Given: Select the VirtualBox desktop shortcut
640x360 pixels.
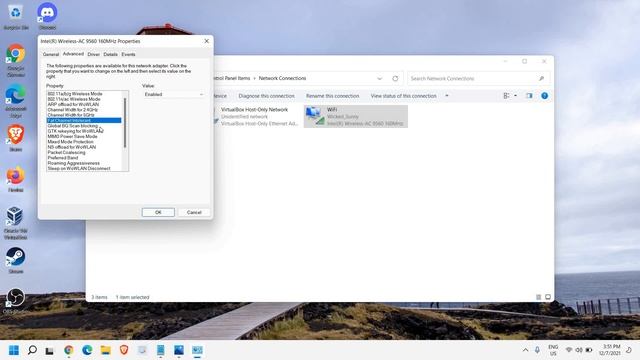Looking at the screenshot, I should tap(16, 222).
